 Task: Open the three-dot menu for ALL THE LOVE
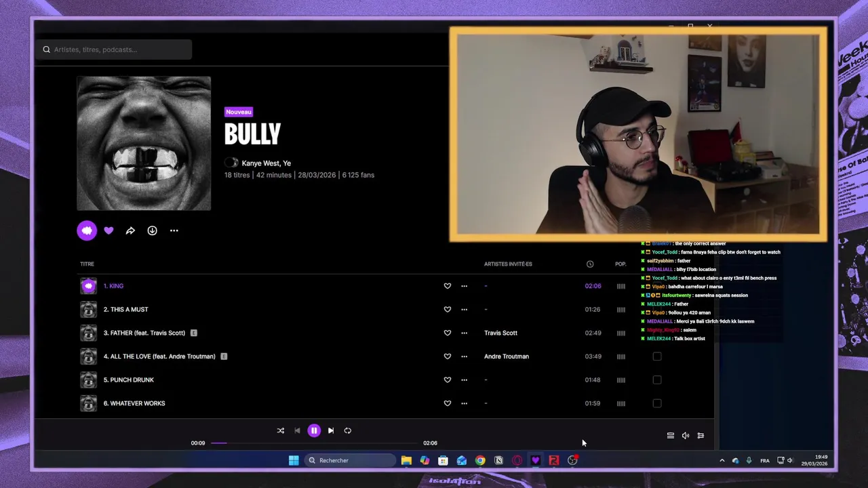tap(465, 357)
